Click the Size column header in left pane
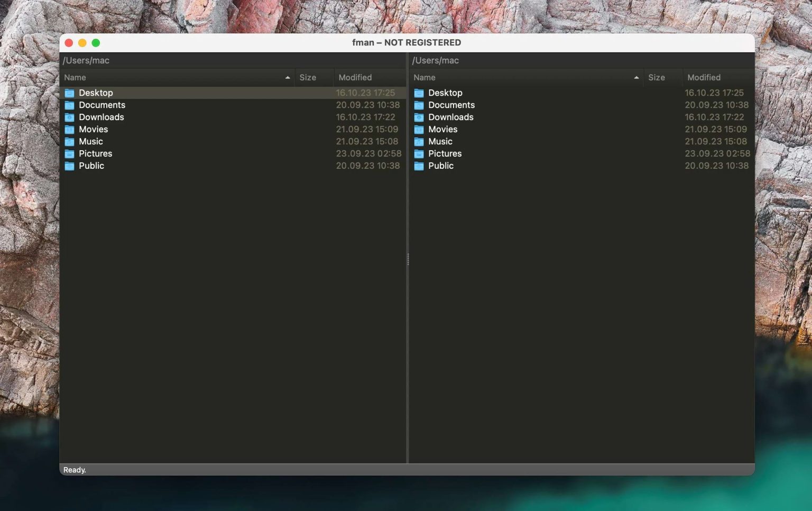Viewport: 812px width, 511px height. tap(308, 77)
